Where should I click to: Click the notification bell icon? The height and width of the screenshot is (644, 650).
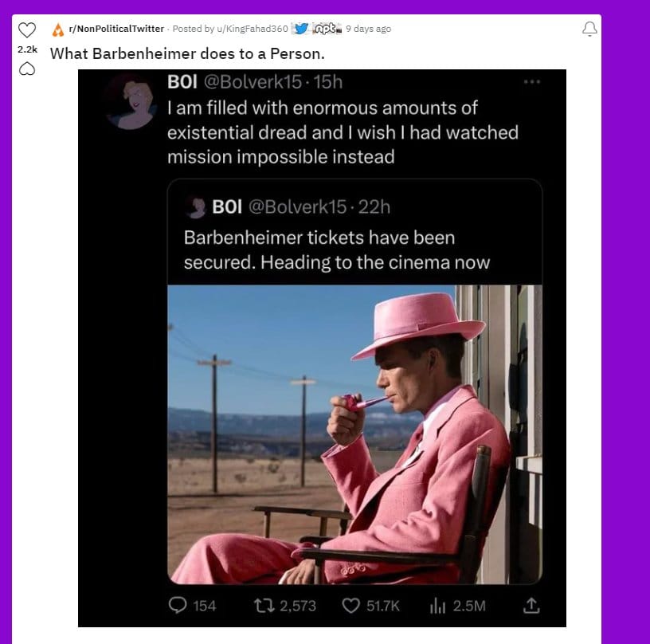click(x=588, y=29)
